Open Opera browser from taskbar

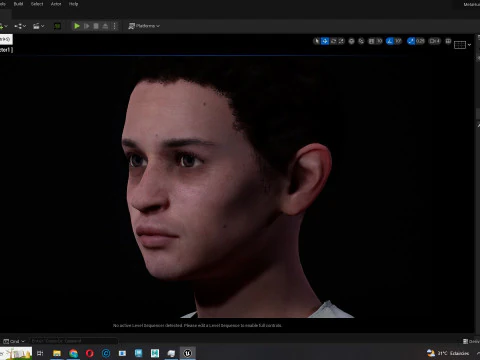point(90,353)
